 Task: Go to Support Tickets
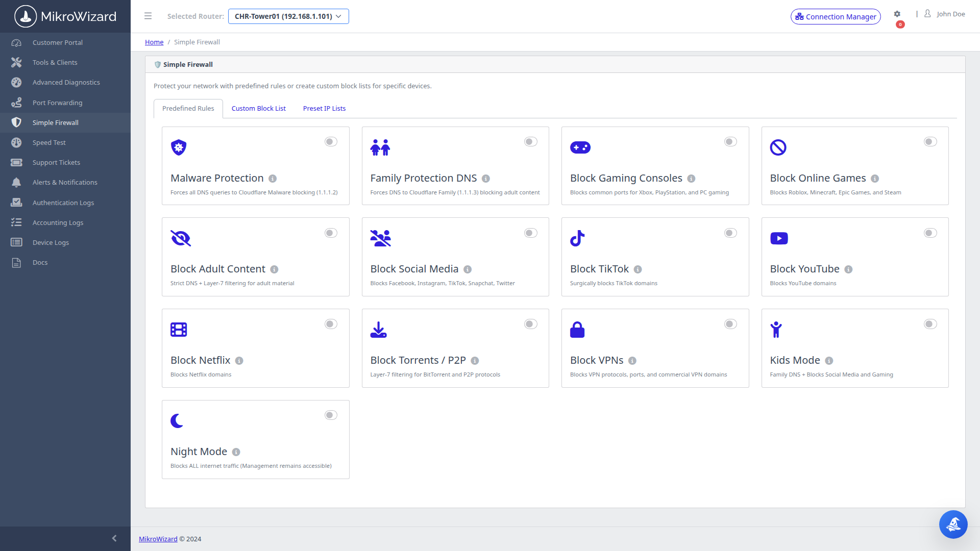coord(65,163)
